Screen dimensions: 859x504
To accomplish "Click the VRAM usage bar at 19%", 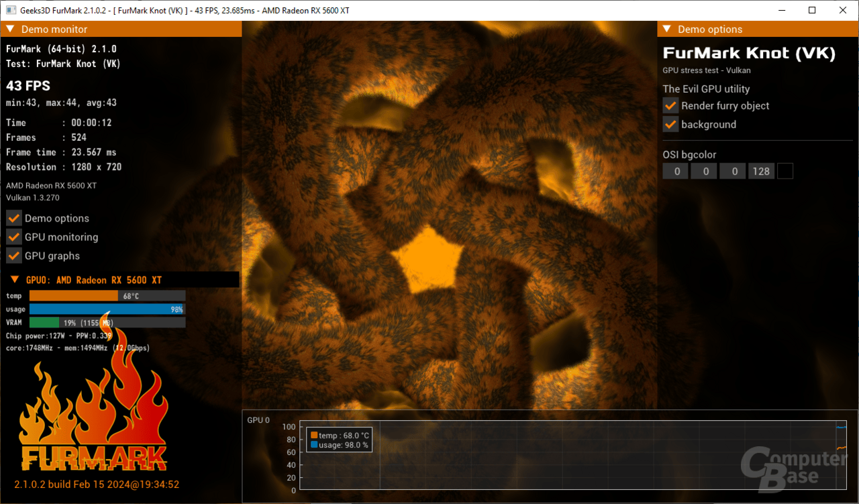I will 107,323.
